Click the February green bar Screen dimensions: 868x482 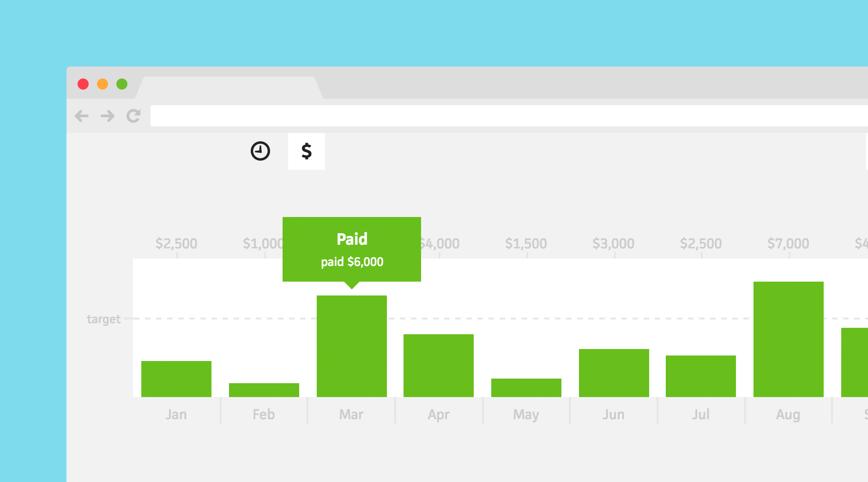(264, 390)
